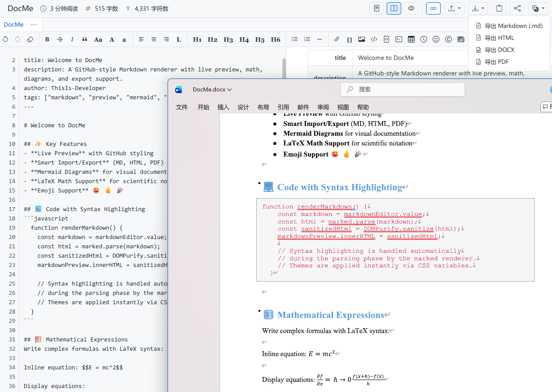This screenshot has height=392, width=552.
Task: Align text right
Action: 166,39
